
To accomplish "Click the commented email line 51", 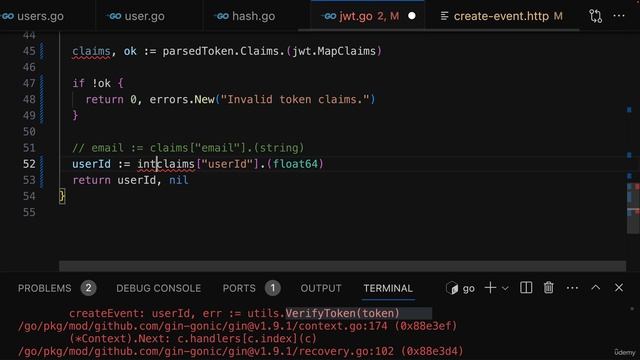I will pyautogui.click(x=188, y=148).
